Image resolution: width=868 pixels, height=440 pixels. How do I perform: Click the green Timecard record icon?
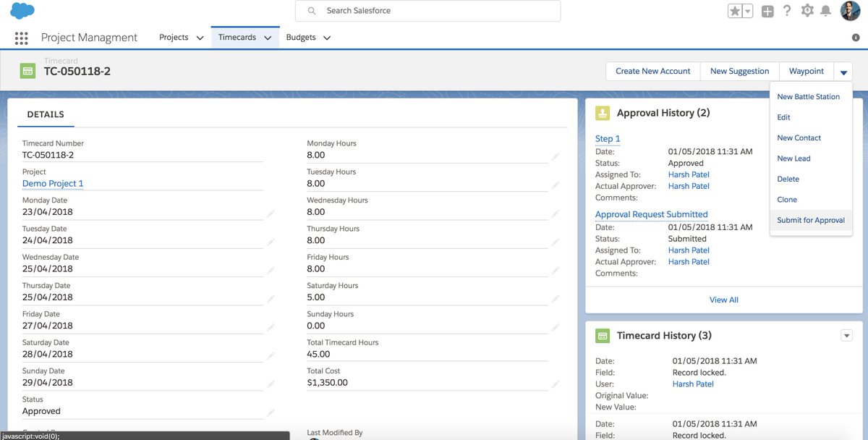coord(27,71)
